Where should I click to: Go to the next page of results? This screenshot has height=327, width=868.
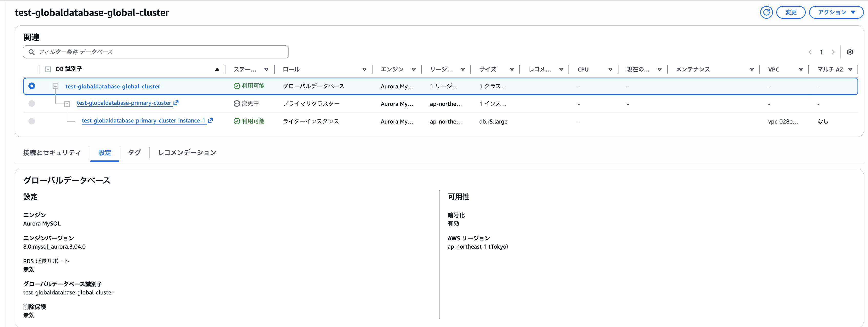[833, 52]
